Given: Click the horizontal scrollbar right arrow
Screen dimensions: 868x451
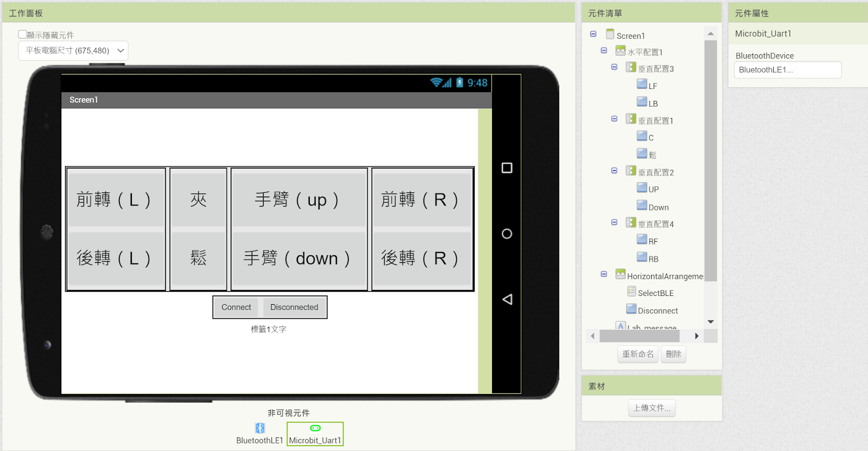Looking at the screenshot, I should pyautogui.click(x=697, y=336).
